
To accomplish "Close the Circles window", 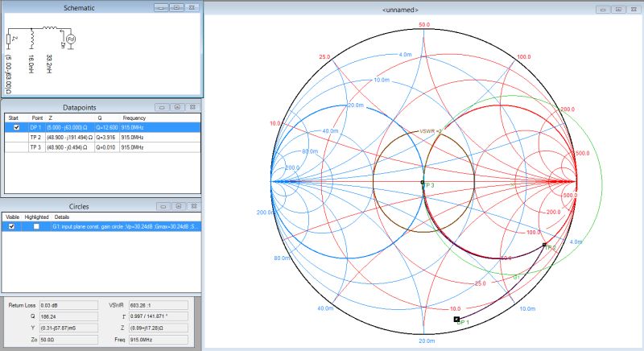I will (194, 206).
